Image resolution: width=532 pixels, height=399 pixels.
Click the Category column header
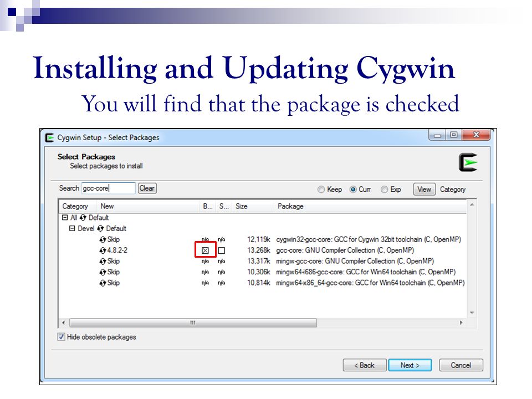tap(78, 206)
